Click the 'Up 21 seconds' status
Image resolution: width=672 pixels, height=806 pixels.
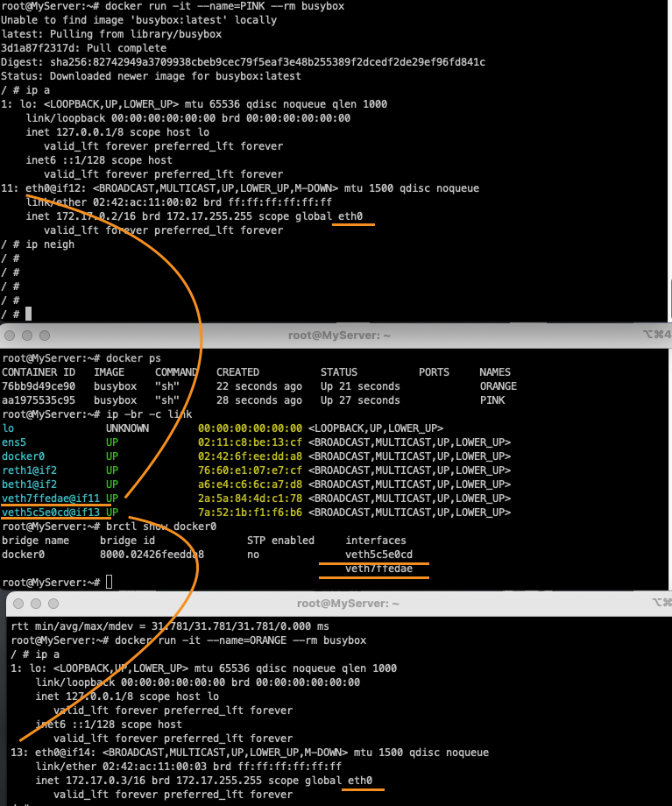tap(360, 386)
